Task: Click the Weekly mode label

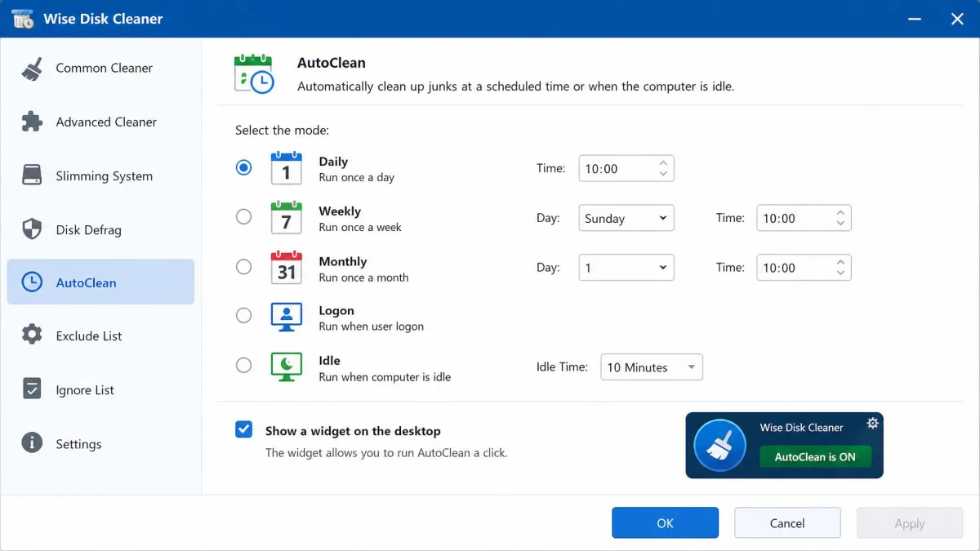Action: (x=340, y=211)
